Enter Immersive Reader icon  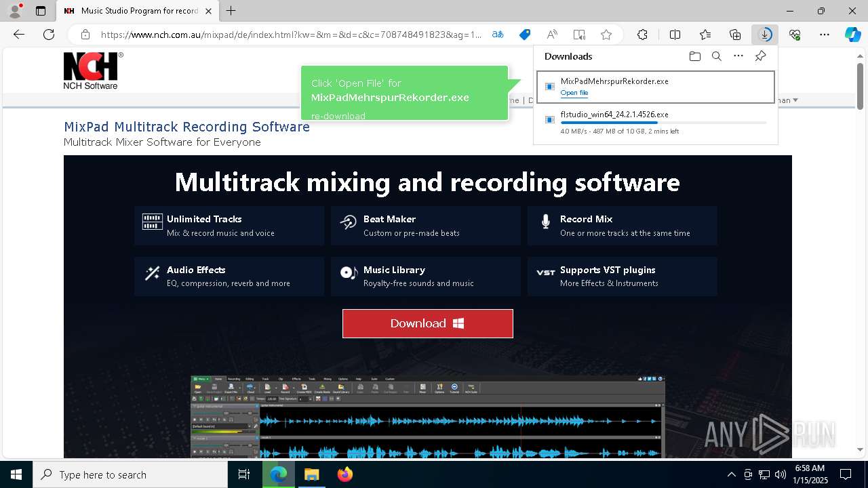579,35
